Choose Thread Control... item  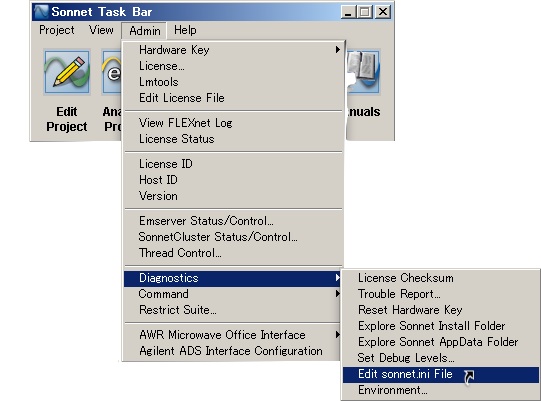coord(233,253)
